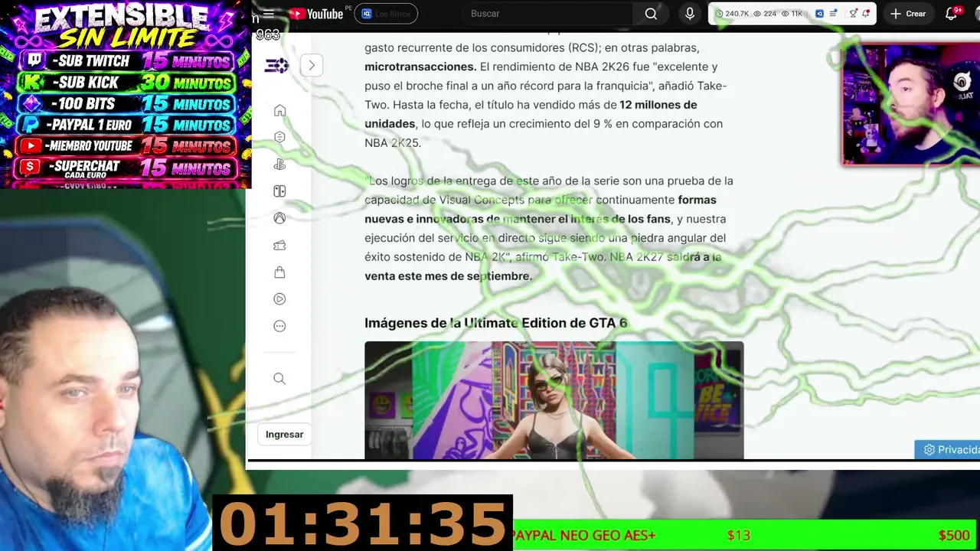Screen dimensions: 980x551
Task: Open the PlayStation section icon
Action: pos(279,164)
